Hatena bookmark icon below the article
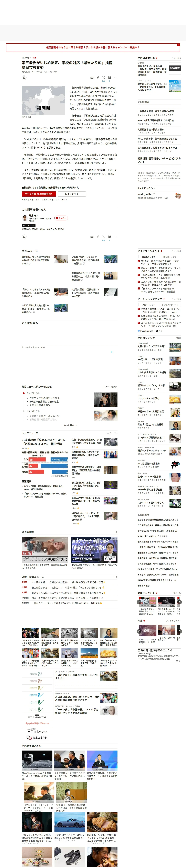 [109, 237]
